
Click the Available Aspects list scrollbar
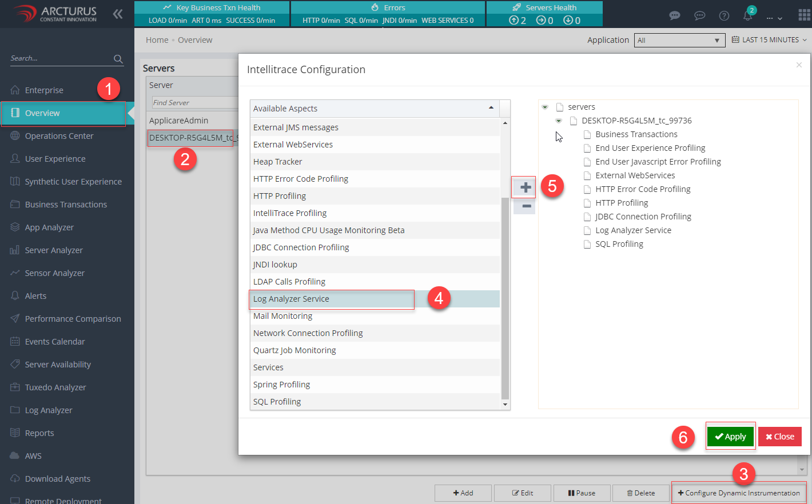point(505,297)
